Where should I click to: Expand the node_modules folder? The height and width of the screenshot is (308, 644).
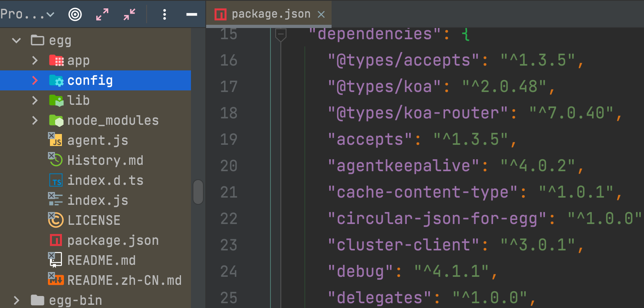(35, 120)
